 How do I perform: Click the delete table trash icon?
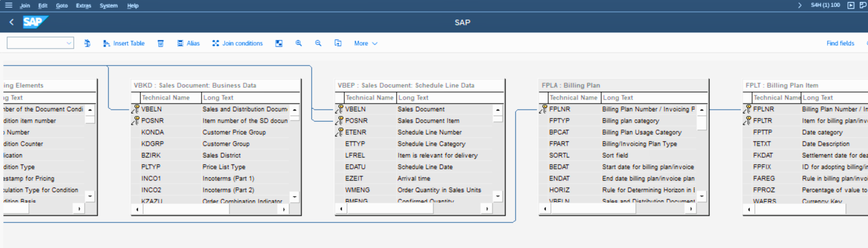point(161,43)
